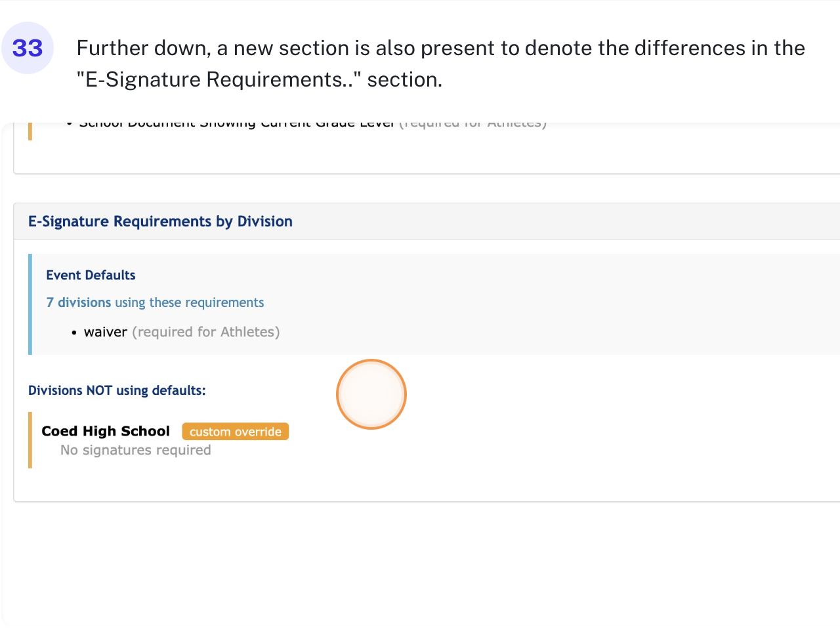Open the "7 divisions using these requirements" link
Viewport: 840px width, 635px height.
pos(155,302)
